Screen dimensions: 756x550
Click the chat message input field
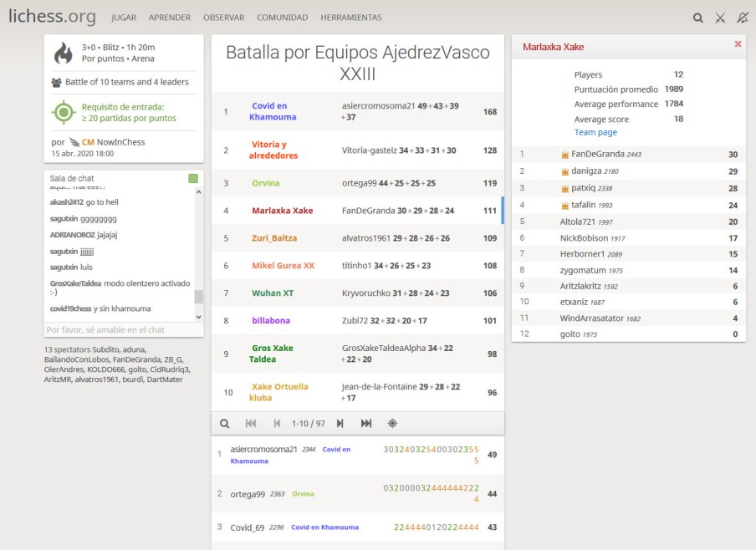123,330
